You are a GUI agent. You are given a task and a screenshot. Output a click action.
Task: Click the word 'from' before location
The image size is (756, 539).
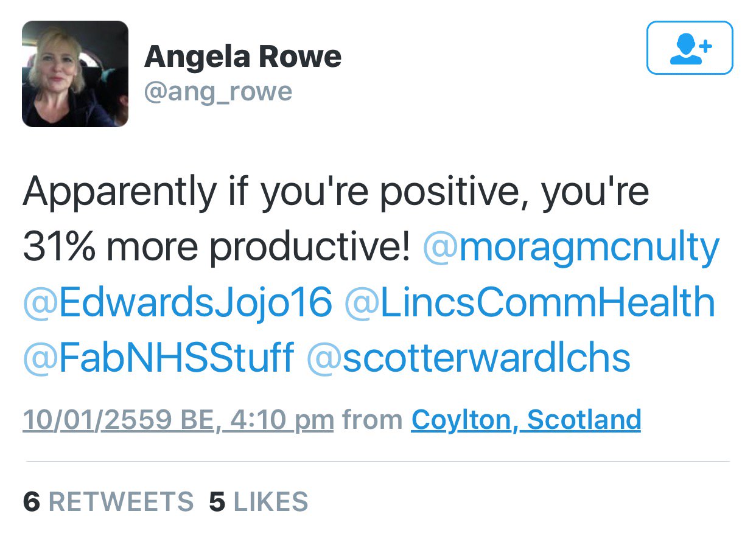click(373, 420)
